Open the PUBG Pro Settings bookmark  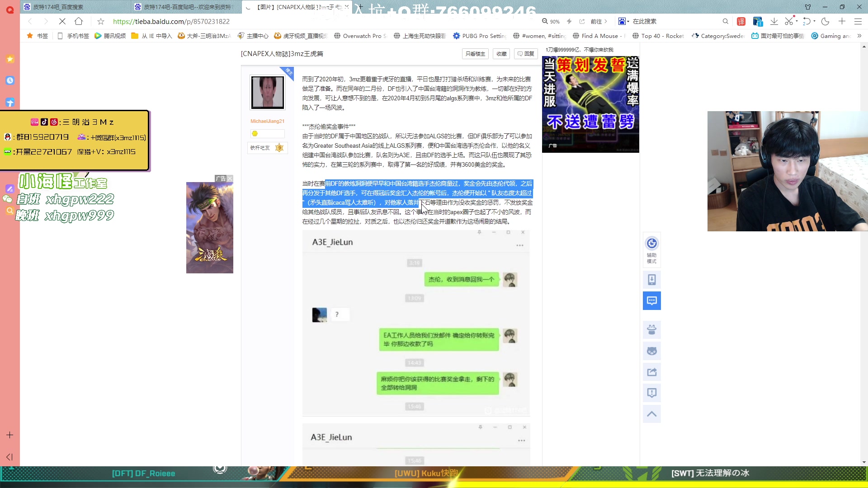[480, 36]
